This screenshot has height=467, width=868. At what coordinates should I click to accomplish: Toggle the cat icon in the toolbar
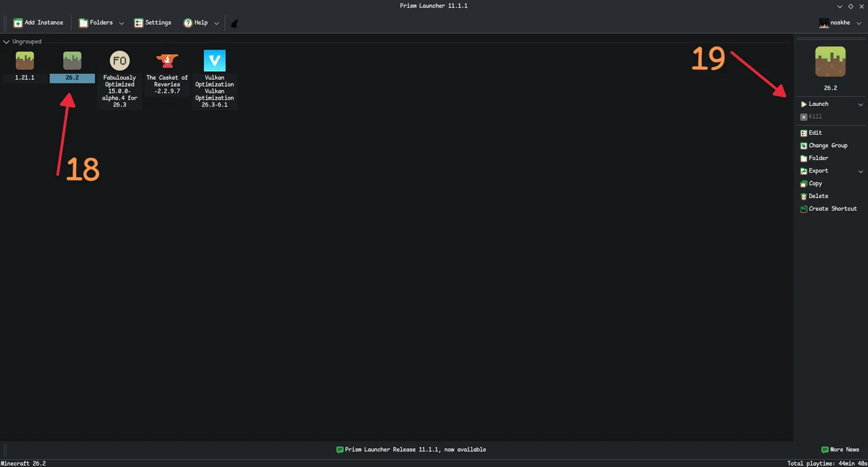click(235, 23)
